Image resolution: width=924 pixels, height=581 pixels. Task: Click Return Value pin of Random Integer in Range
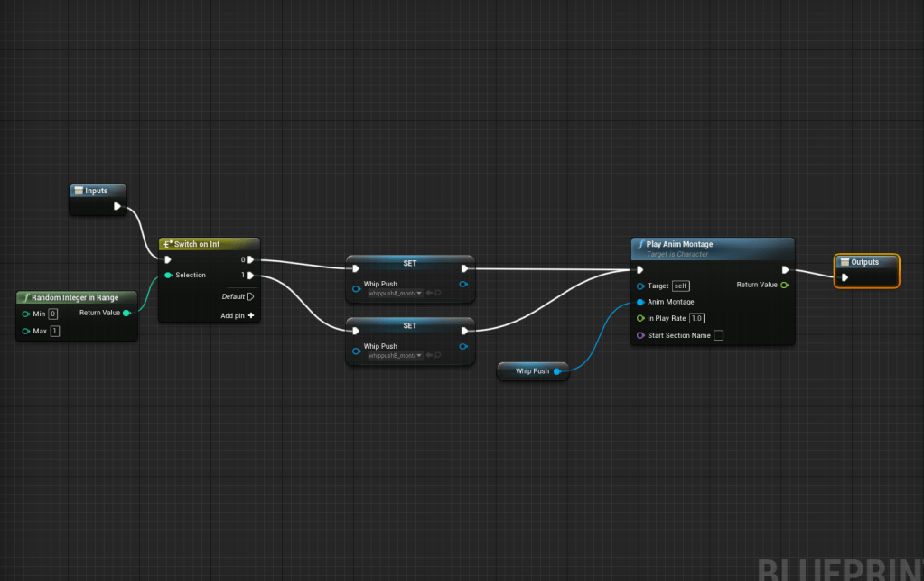(126, 313)
